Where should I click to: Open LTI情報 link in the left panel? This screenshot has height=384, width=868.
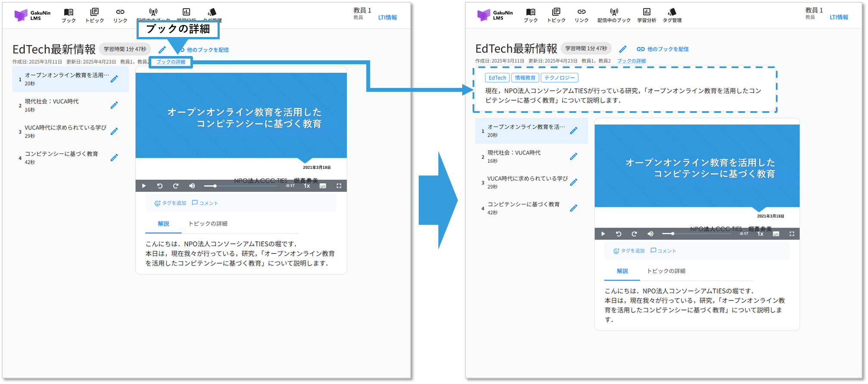point(387,18)
